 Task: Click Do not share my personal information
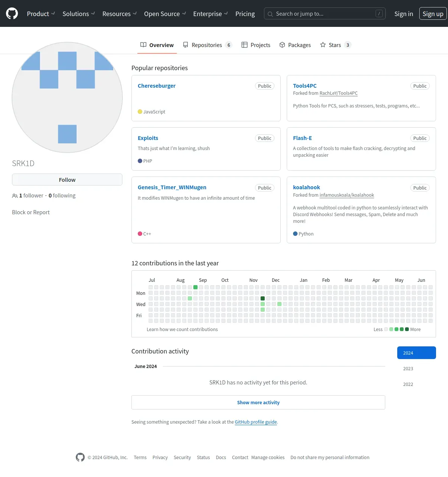point(330,458)
